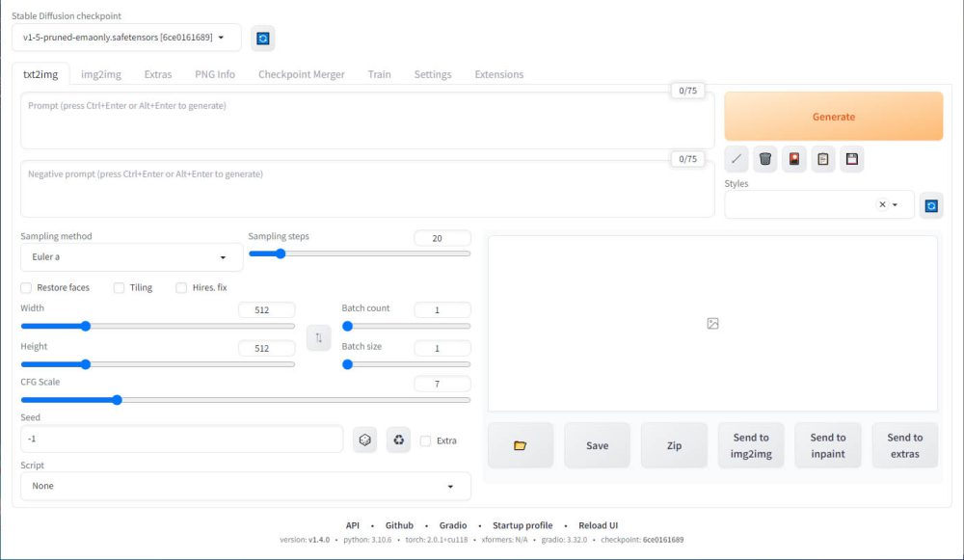Click the read generation parameters arrow icon
The width and height of the screenshot is (964, 560).
[736, 159]
